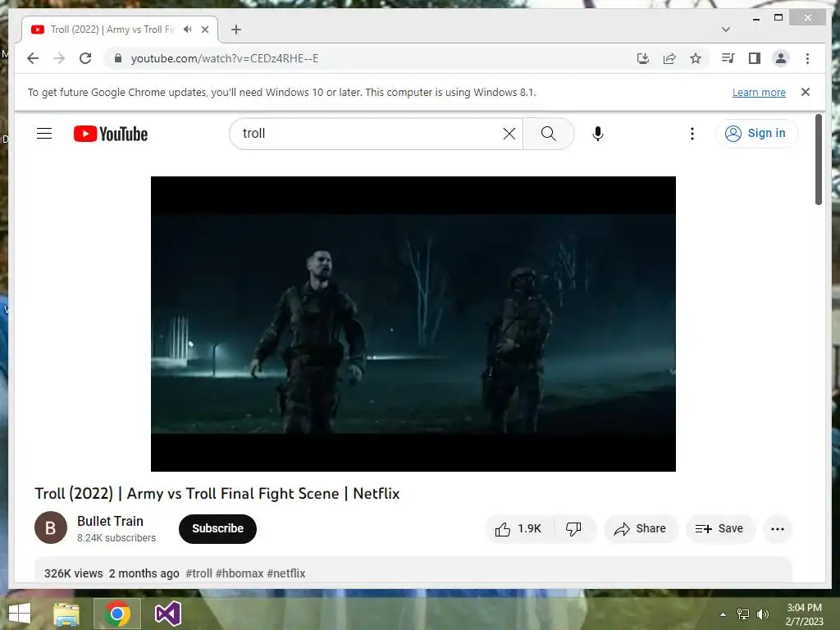The height and width of the screenshot is (630, 840).
Task: Open YouTube's hamburger guide menu
Action: click(44, 134)
